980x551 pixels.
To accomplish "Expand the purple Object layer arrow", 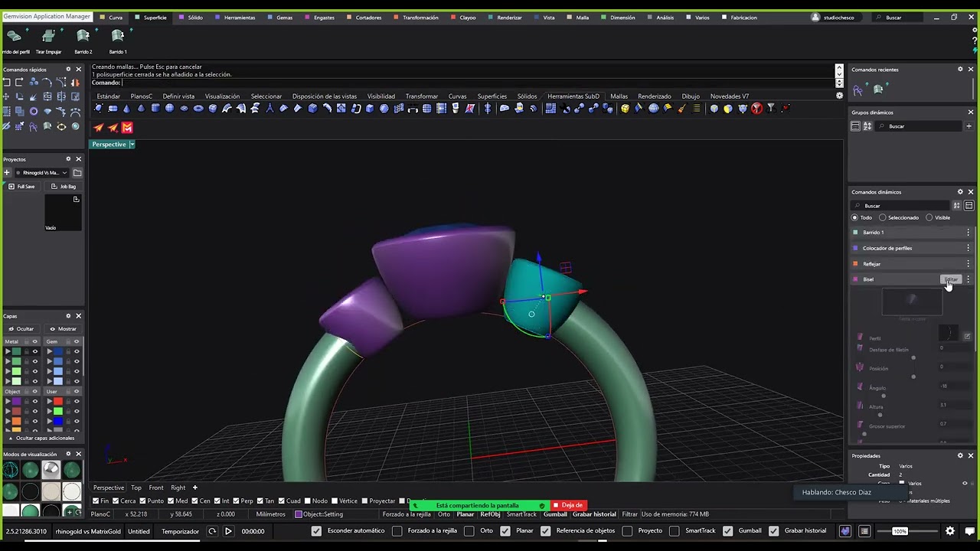I will pyautogui.click(x=8, y=401).
